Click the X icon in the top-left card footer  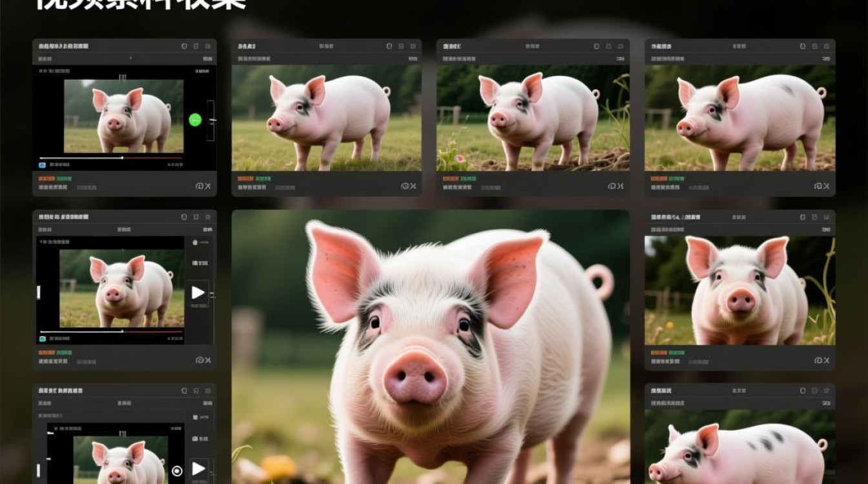point(207,186)
